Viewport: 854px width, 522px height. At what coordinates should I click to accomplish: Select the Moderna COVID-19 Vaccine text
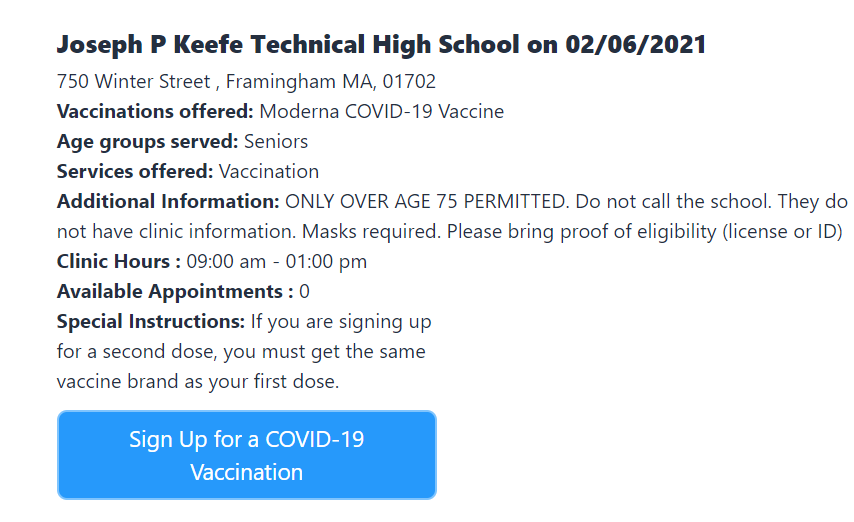381,112
